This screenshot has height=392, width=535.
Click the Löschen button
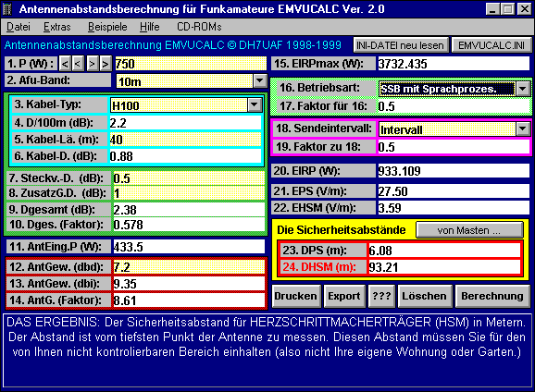point(425,296)
